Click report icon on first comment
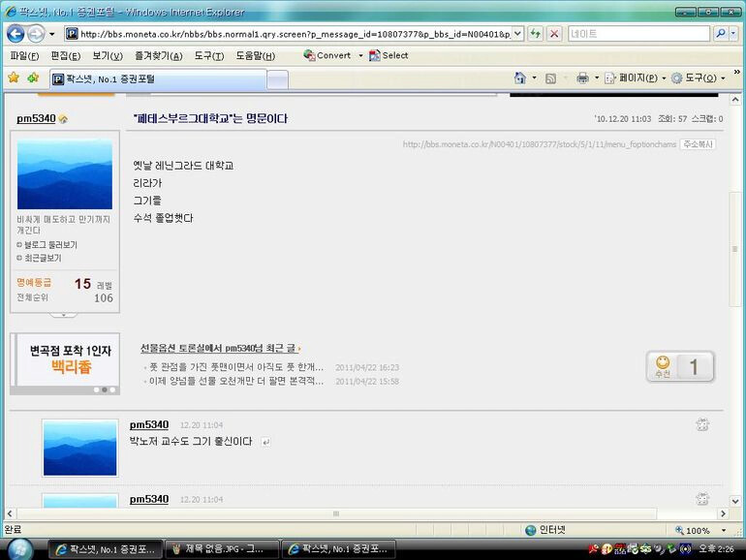The height and width of the screenshot is (560, 746). [x=702, y=424]
